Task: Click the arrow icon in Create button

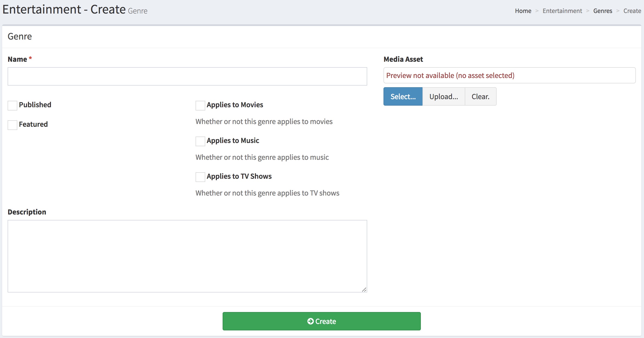Action: (x=310, y=321)
